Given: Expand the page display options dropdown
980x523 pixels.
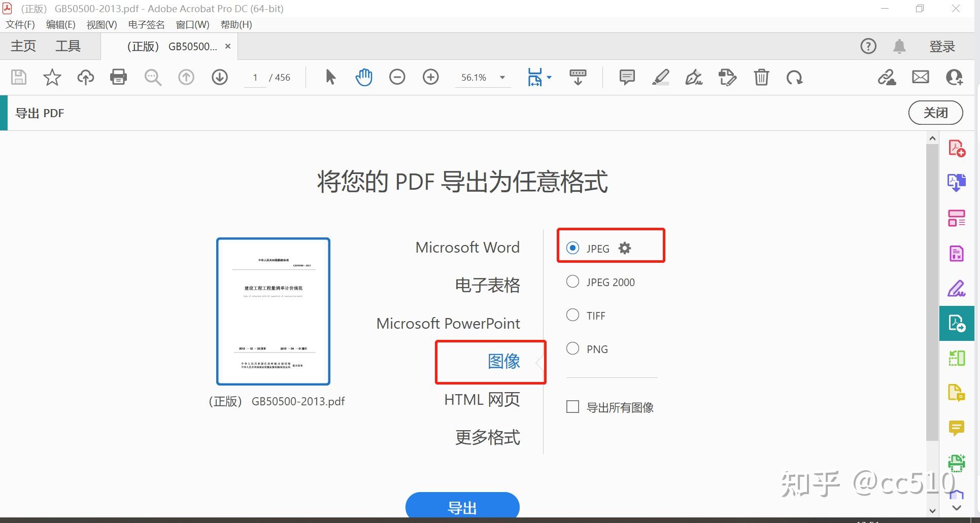Looking at the screenshot, I should (x=549, y=77).
